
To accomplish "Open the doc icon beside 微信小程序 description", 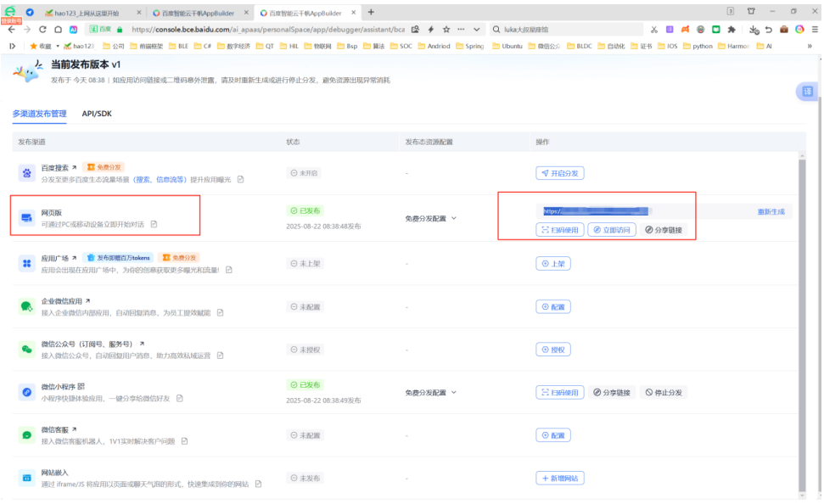I will 180,399.
